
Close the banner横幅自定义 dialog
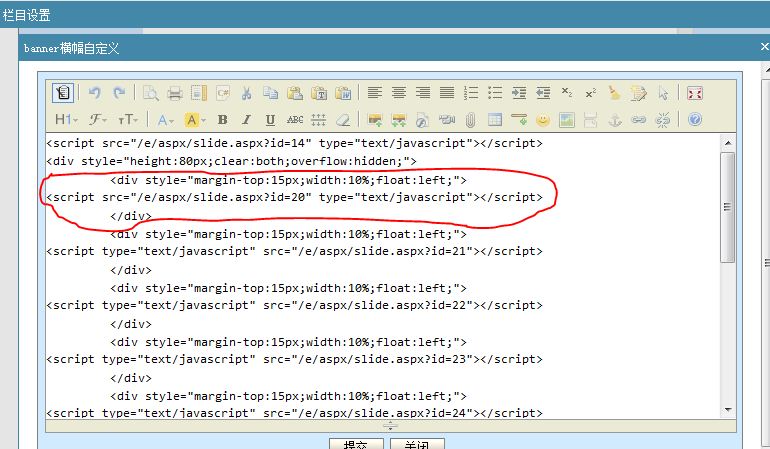(x=764, y=47)
